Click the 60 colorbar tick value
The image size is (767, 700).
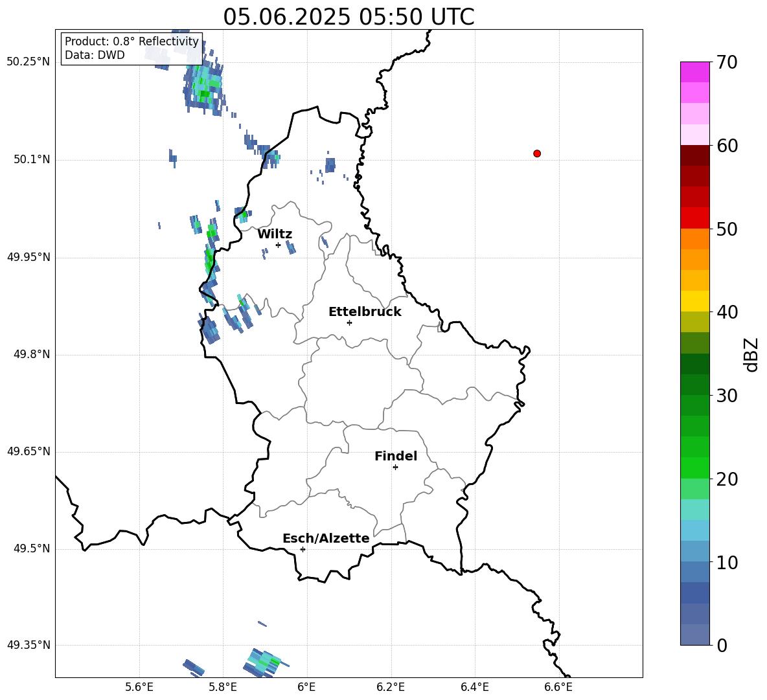coord(727,146)
